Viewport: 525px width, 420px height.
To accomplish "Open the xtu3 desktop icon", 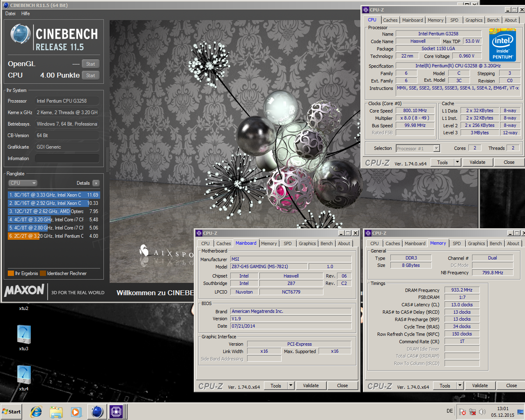I will [23, 338].
